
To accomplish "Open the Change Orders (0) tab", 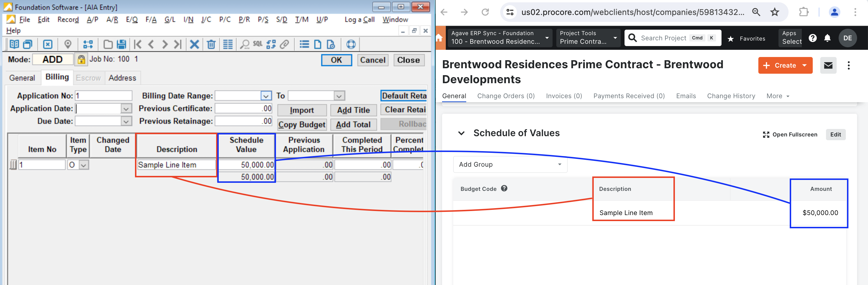I will (x=506, y=96).
